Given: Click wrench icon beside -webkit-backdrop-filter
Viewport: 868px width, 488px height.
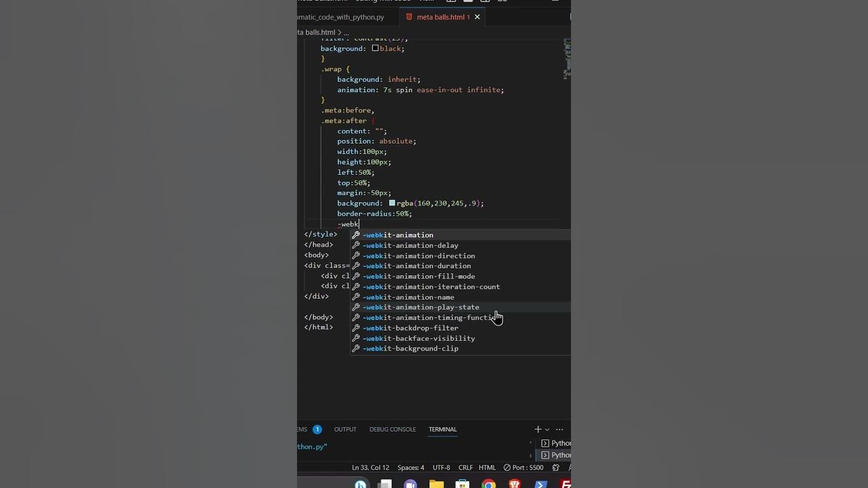Looking at the screenshot, I should click(x=356, y=328).
